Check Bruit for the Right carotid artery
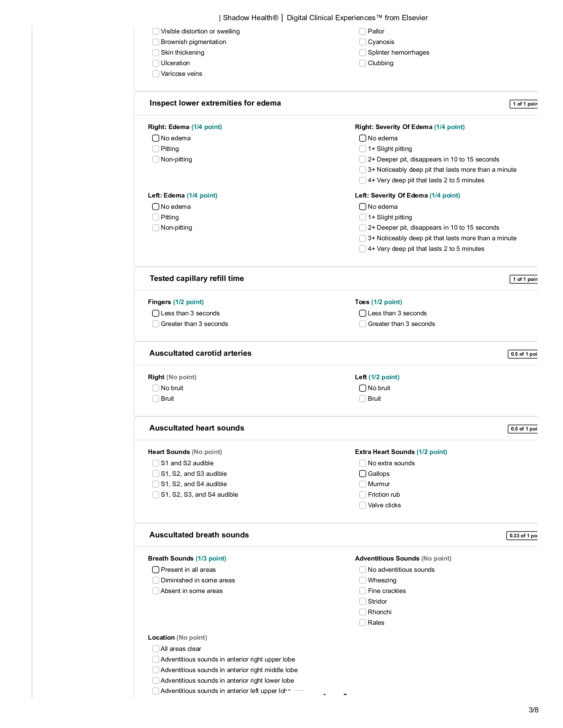Viewport: 563px width, 728px height. point(155,399)
